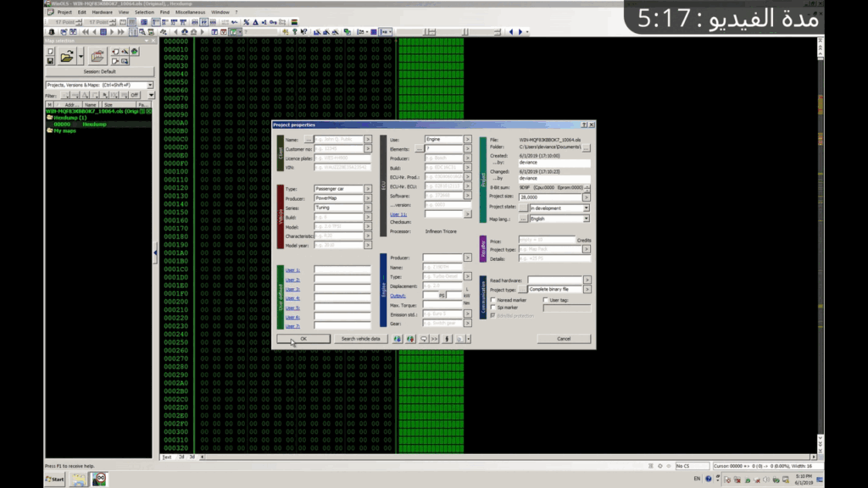Image resolution: width=868 pixels, height=488 pixels.
Task: Click the speech bubble comment icon in dialog
Action: [422, 338]
